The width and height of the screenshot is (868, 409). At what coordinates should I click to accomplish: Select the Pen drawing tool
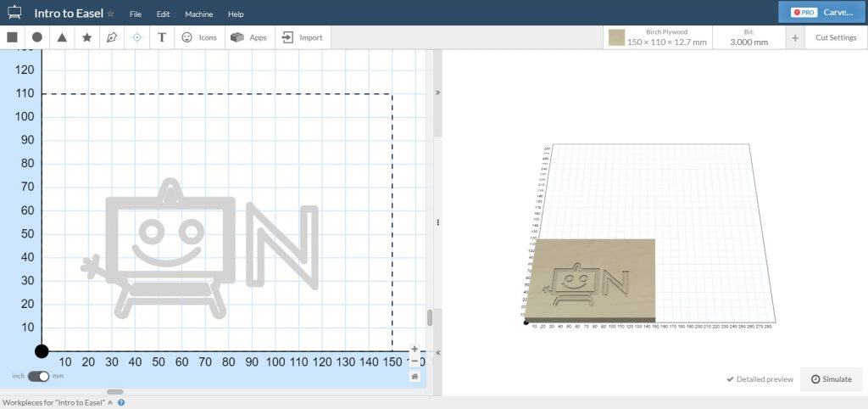[x=112, y=37]
